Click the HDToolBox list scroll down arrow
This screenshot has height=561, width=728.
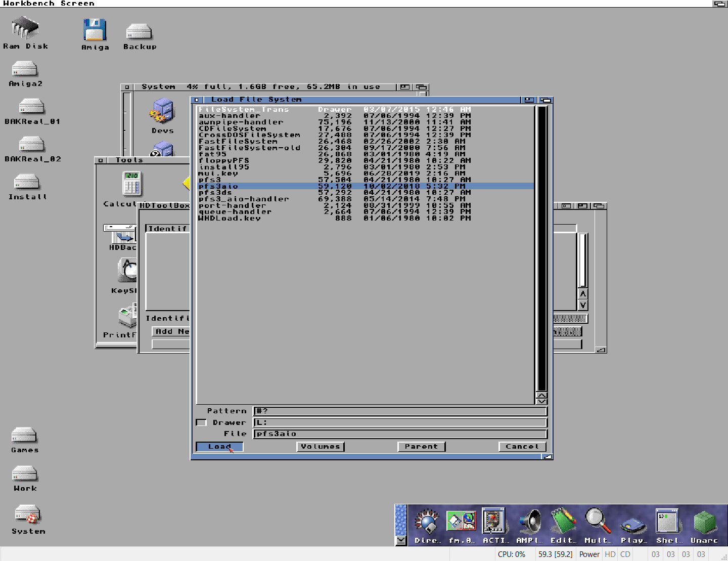pos(583,305)
